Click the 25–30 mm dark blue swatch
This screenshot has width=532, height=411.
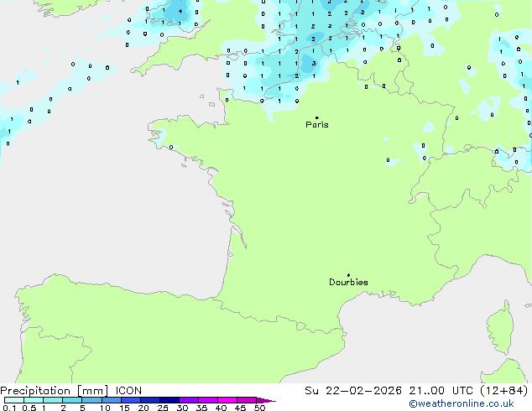point(170,400)
